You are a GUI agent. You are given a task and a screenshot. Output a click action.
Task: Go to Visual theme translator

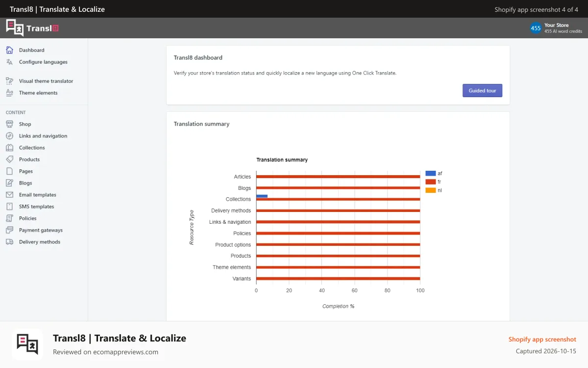46,81
